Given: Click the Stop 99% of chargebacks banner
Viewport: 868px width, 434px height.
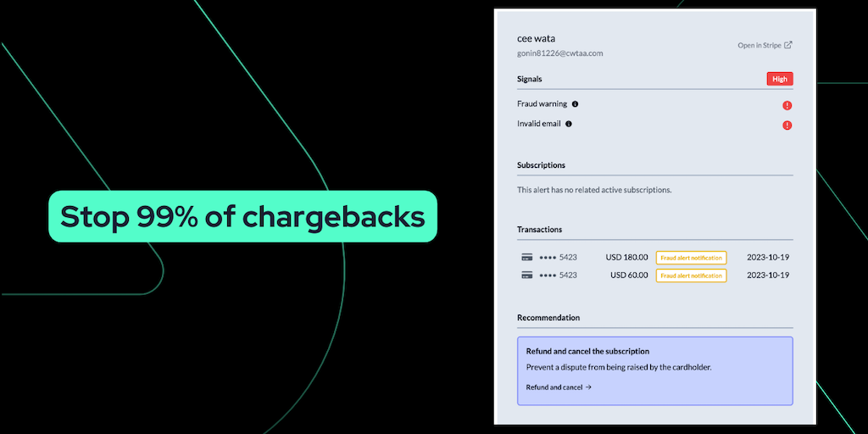Looking at the screenshot, I should [242, 217].
